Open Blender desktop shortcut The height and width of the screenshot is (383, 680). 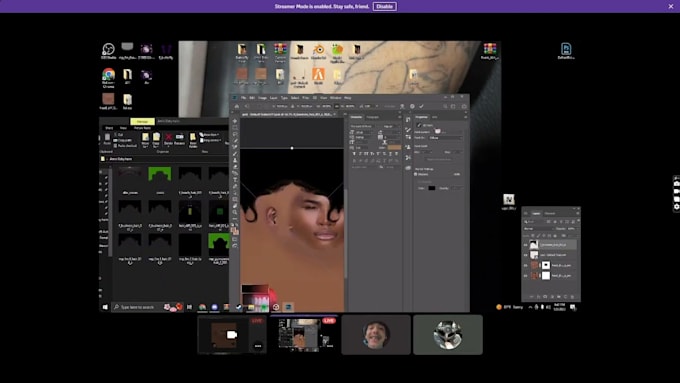319,51
